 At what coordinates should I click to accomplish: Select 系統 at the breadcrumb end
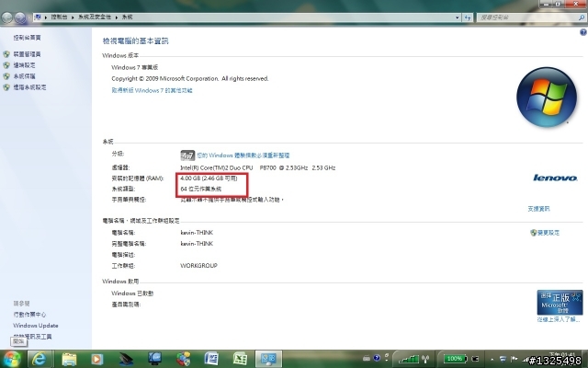tap(127, 17)
